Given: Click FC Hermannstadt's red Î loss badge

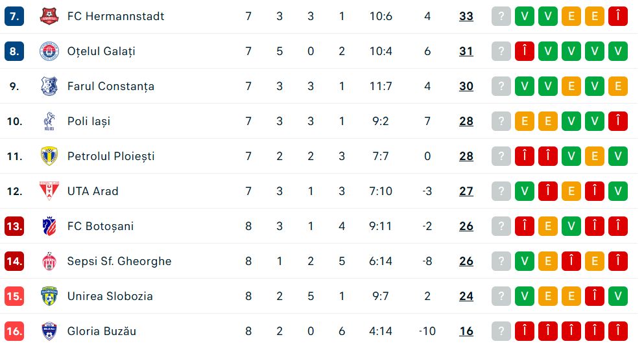Looking at the screenshot, I should tap(617, 16).
